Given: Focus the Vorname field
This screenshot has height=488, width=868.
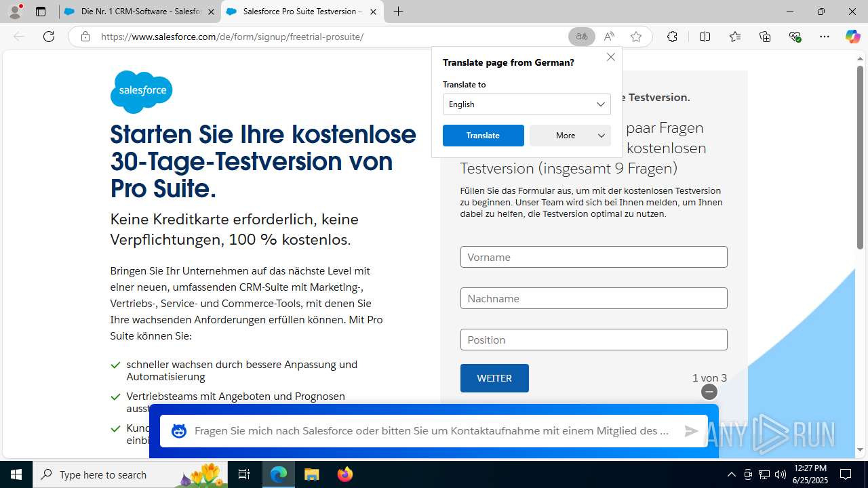Looking at the screenshot, I should pyautogui.click(x=593, y=257).
